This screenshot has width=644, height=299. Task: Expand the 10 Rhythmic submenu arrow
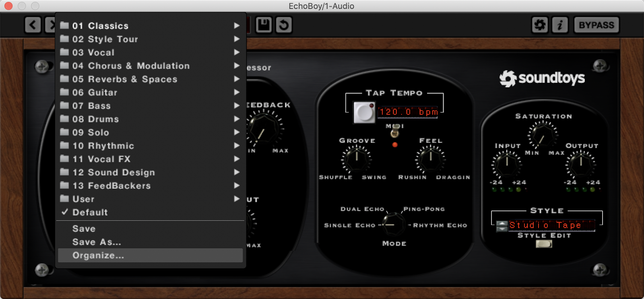[x=237, y=145]
